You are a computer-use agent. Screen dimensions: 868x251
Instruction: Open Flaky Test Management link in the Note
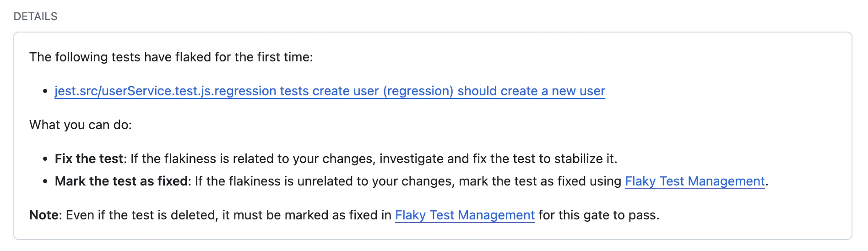coord(465,215)
